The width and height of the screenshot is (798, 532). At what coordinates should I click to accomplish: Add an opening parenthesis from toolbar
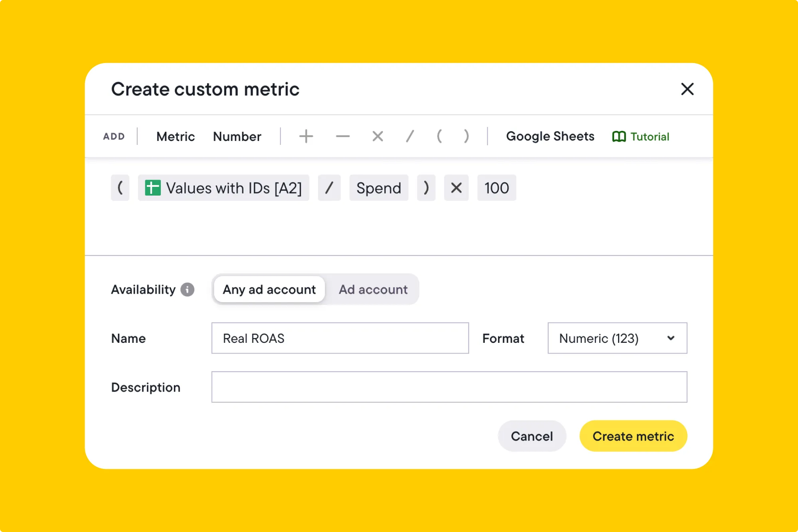point(439,136)
